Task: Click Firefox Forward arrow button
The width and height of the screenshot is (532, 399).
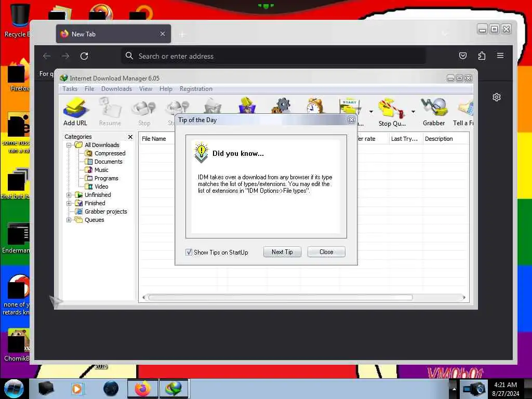Action: click(65, 56)
